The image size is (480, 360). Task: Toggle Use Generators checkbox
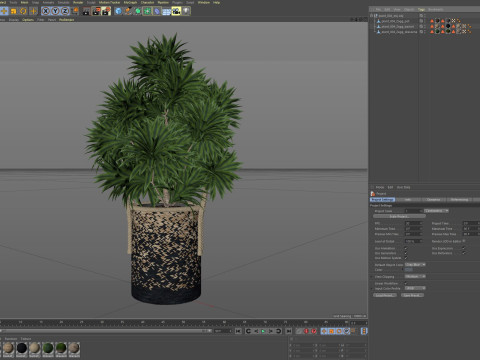(406, 253)
